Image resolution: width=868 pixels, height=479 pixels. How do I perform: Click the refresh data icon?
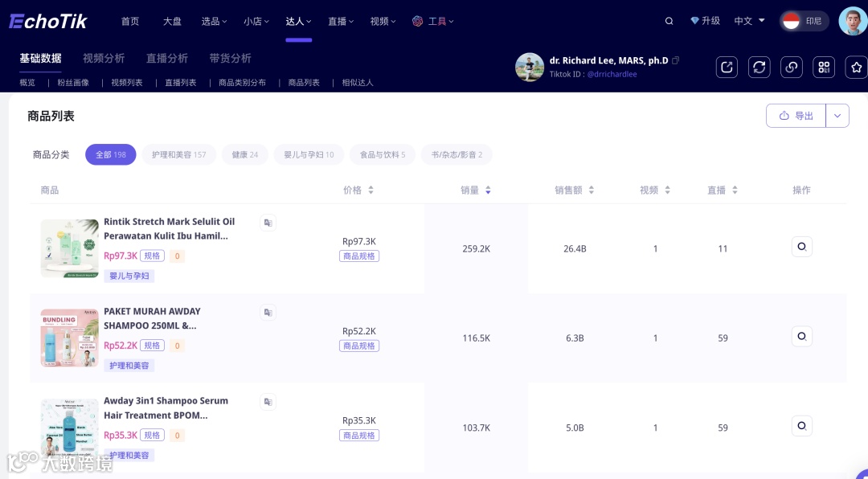click(x=759, y=67)
